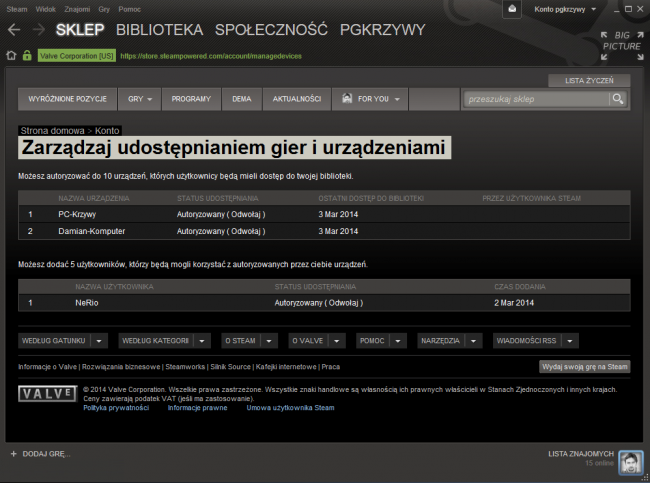The image size is (650, 483).
Task: Click the green padlock security icon
Action: 27,56
